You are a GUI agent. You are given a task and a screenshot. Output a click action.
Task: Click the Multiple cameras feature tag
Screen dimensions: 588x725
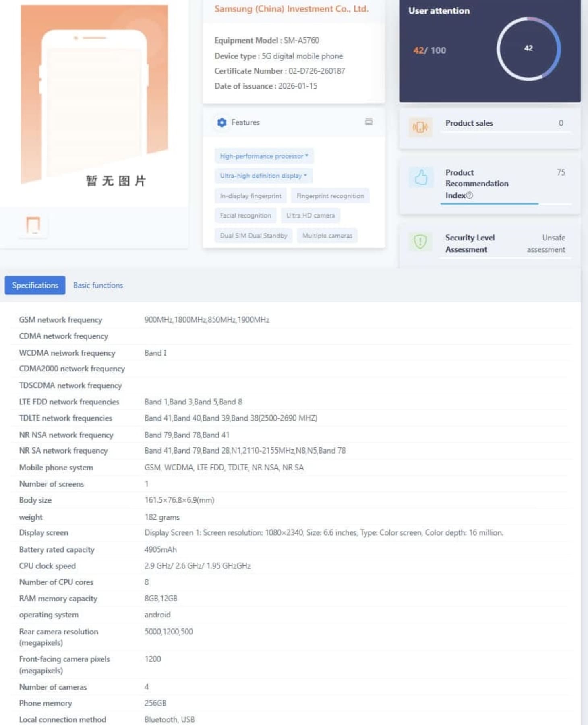click(x=327, y=236)
